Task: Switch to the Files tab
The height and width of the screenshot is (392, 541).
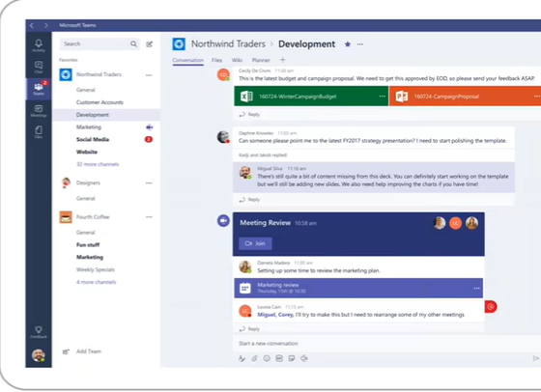Action: tap(216, 60)
